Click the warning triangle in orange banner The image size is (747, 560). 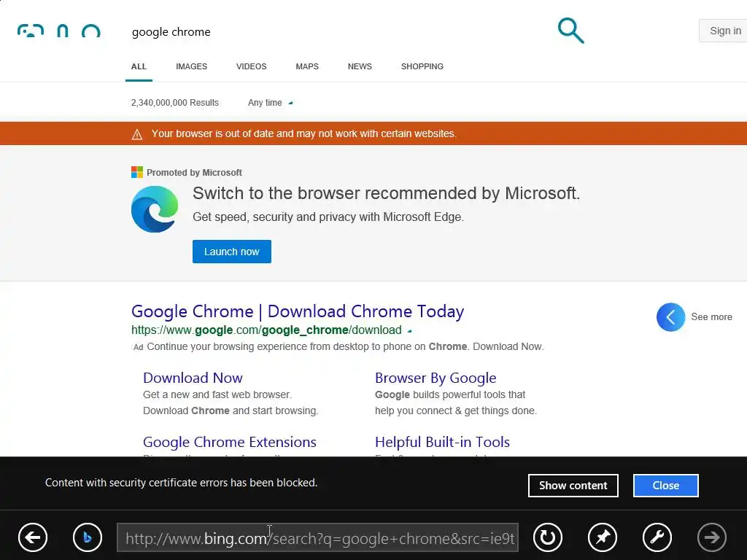(x=137, y=134)
